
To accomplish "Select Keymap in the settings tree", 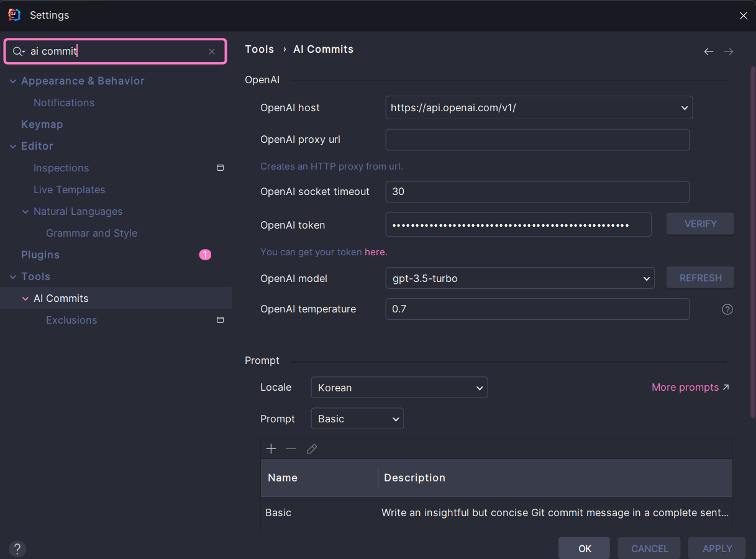I will coord(42,124).
